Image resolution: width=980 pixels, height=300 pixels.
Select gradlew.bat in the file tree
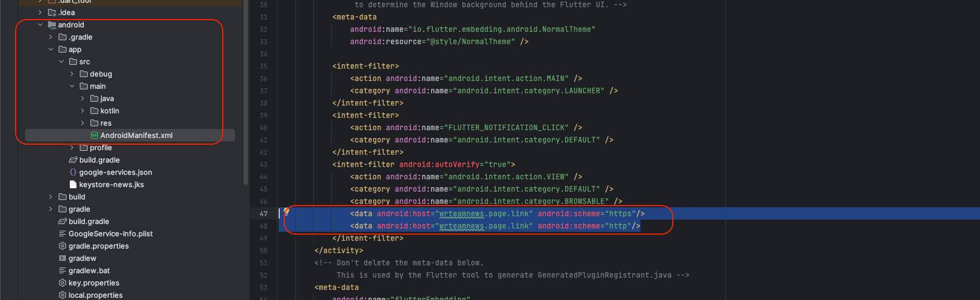tap(89, 271)
